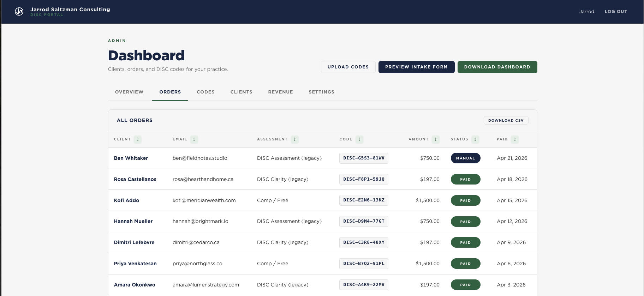Click client name Rosa Castellanos

[x=135, y=179]
